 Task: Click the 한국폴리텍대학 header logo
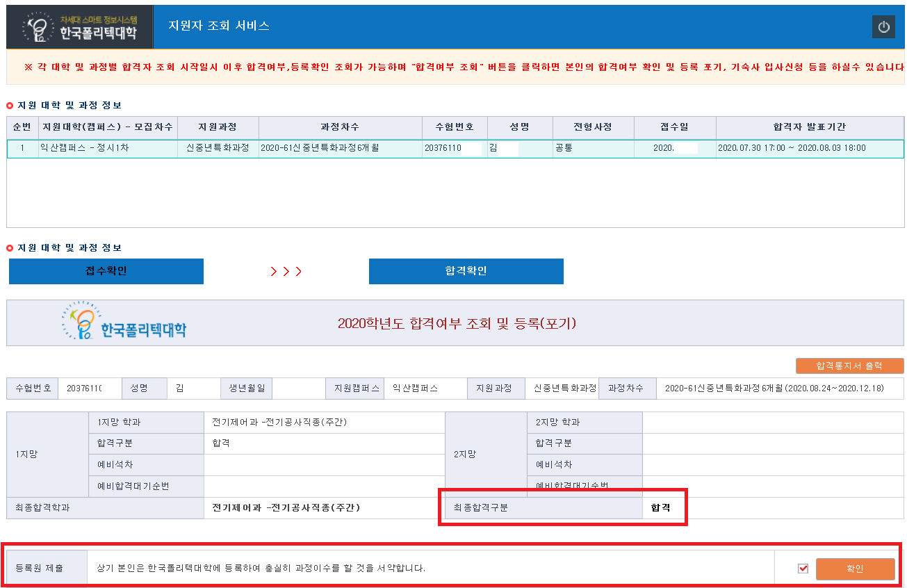click(x=79, y=26)
